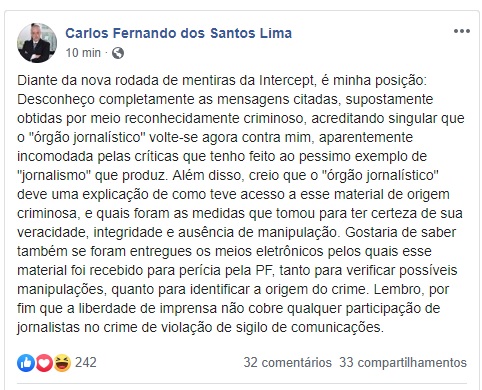The height and width of the screenshot is (390, 482).
Task: Click the line starting "material foi recebido"
Action: point(237,270)
